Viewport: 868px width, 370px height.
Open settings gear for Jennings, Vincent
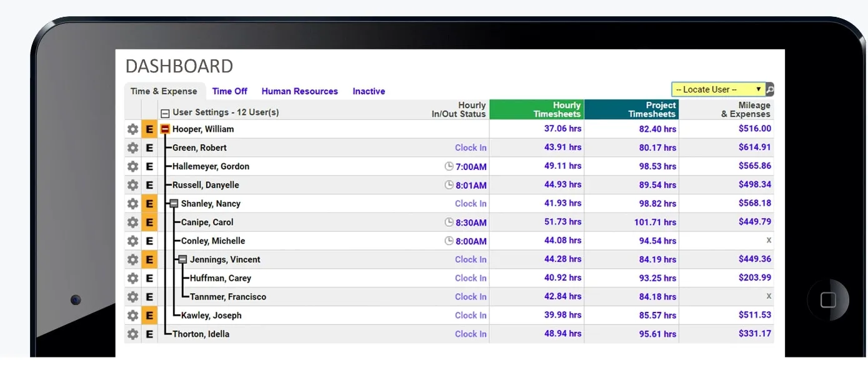click(132, 259)
